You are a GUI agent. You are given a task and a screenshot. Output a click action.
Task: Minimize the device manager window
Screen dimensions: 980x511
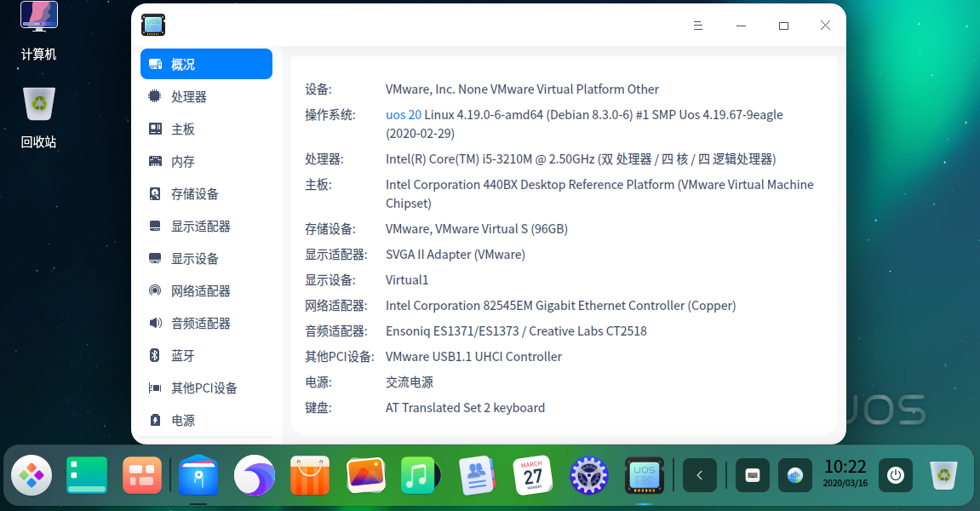pos(742,26)
